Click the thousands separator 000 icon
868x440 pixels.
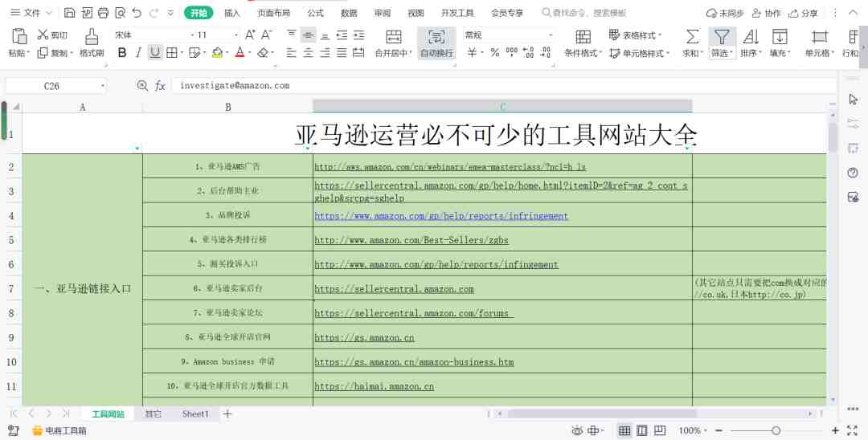pyautogui.click(x=511, y=52)
